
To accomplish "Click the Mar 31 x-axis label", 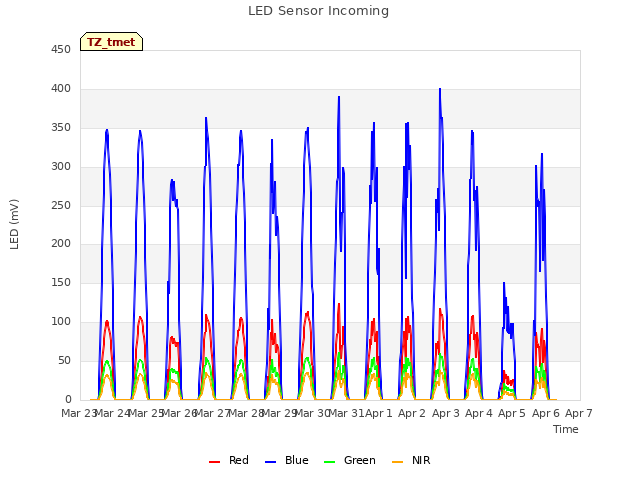I will 346,413.
